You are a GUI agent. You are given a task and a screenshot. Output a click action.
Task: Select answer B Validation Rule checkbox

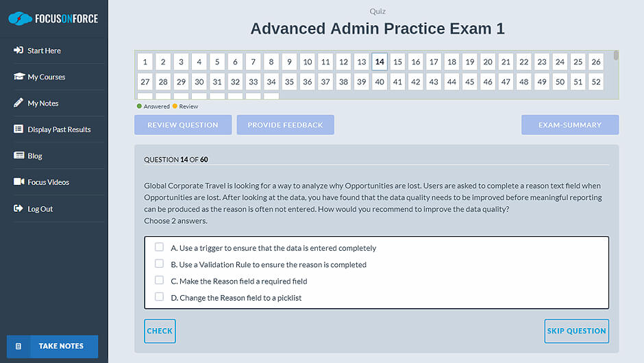[x=160, y=264]
